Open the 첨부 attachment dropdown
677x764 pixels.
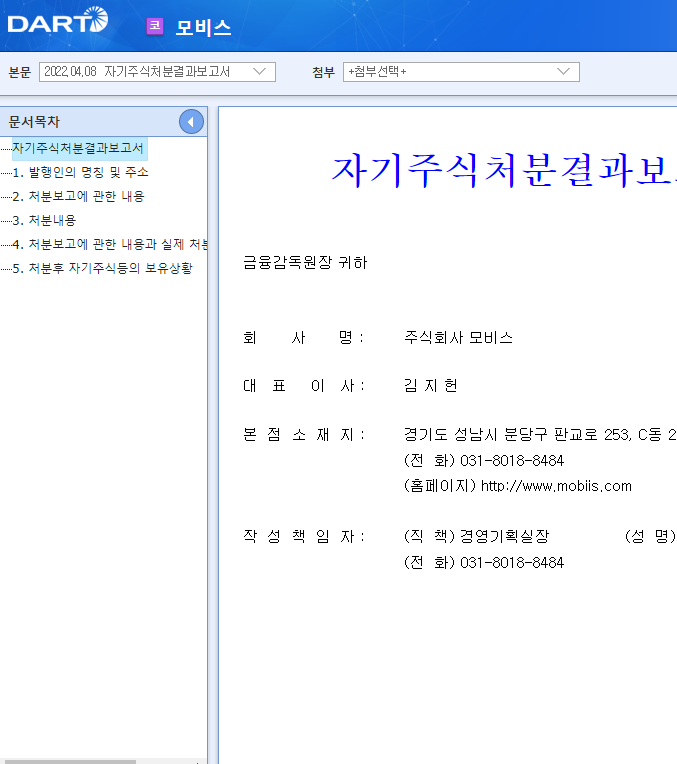pyautogui.click(x=461, y=72)
